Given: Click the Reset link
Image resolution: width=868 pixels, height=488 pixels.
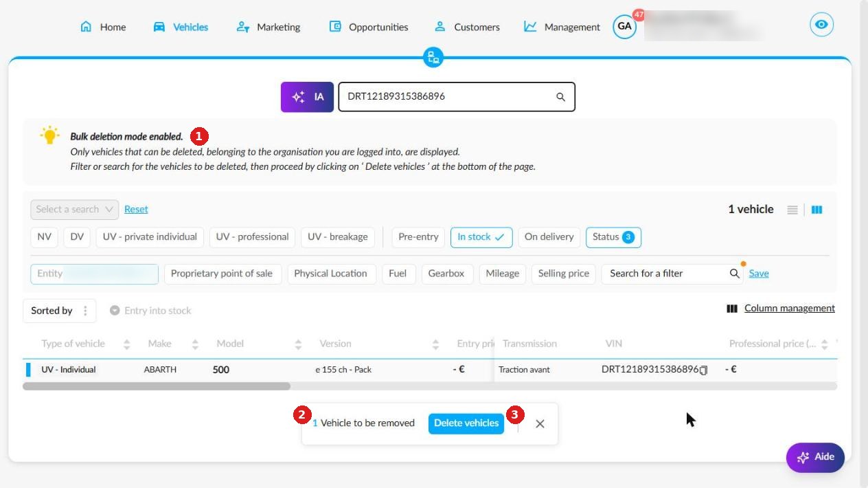Looking at the screenshot, I should point(136,210).
